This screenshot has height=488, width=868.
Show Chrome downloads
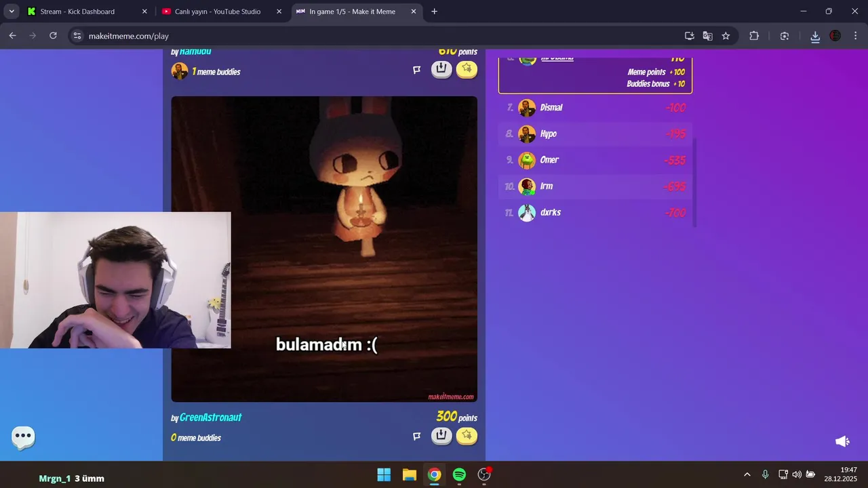pos(815,36)
